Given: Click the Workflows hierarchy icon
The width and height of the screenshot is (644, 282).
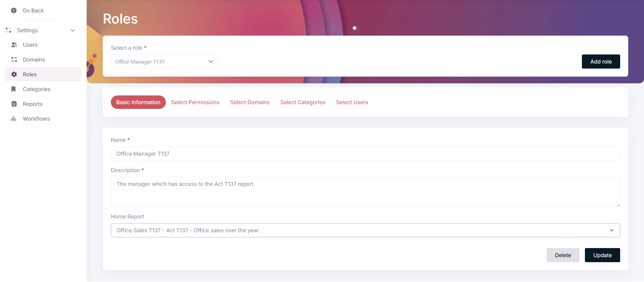Looking at the screenshot, I should 14,119.
